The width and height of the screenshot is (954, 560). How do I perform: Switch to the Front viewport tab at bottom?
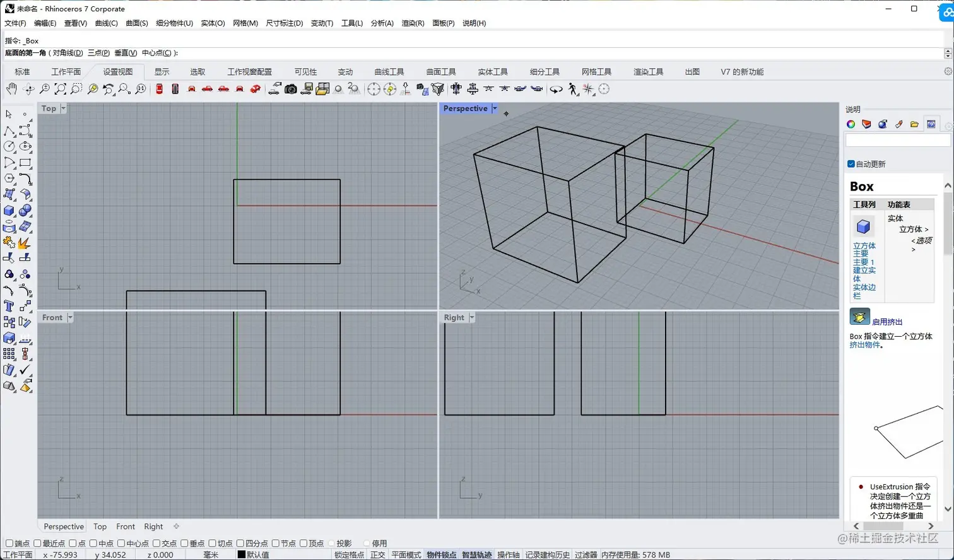(x=125, y=527)
